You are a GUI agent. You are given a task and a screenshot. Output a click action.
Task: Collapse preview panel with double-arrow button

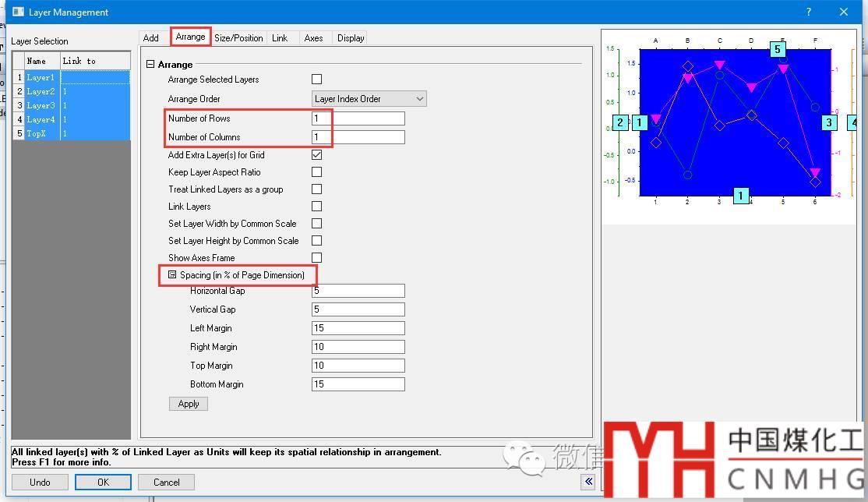point(588,482)
